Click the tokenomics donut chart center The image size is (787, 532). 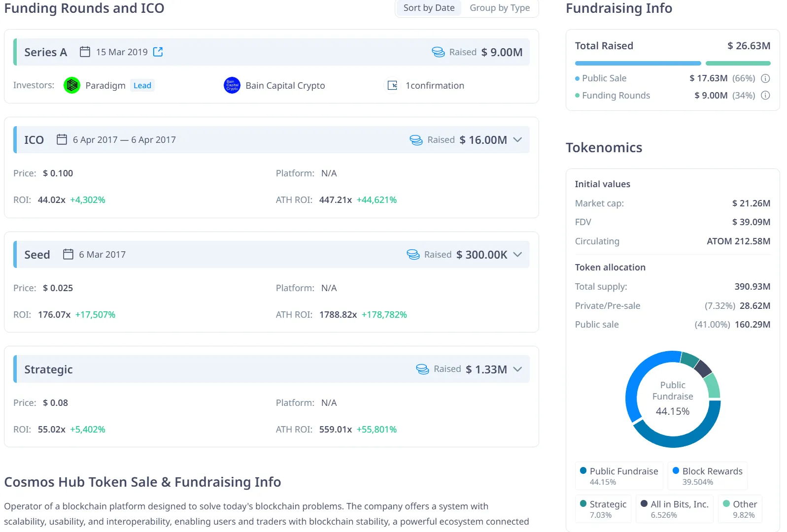[673, 399]
